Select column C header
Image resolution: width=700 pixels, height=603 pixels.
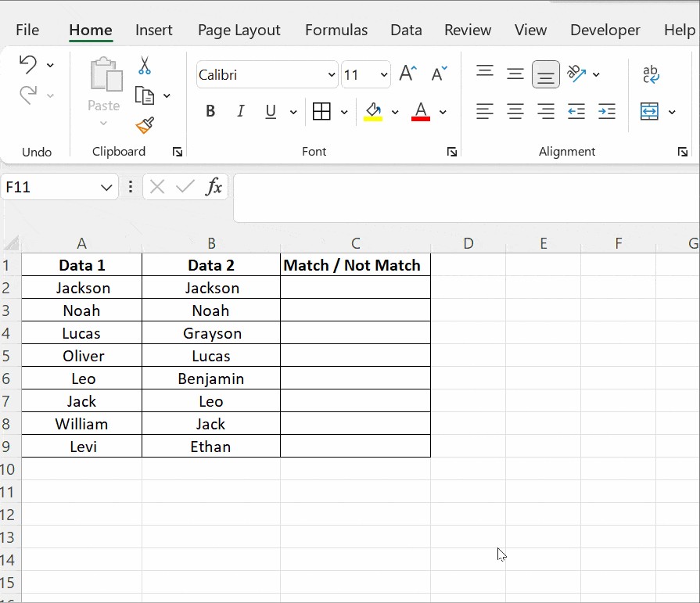click(x=355, y=244)
